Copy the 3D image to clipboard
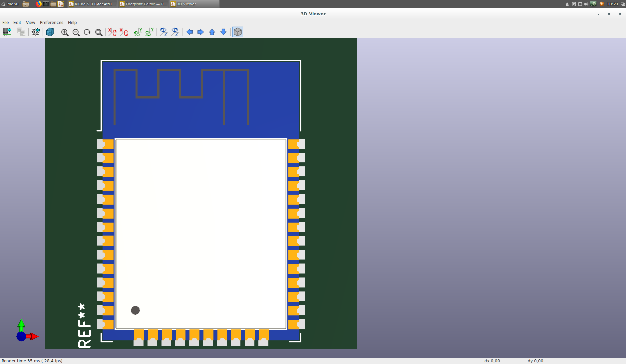This screenshot has height=364, width=626. coord(21,32)
